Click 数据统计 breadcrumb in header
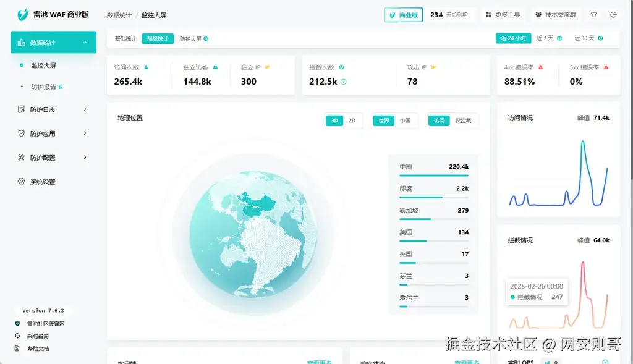Image resolution: width=633 pixels, height=364 pixels. point(119,15)
